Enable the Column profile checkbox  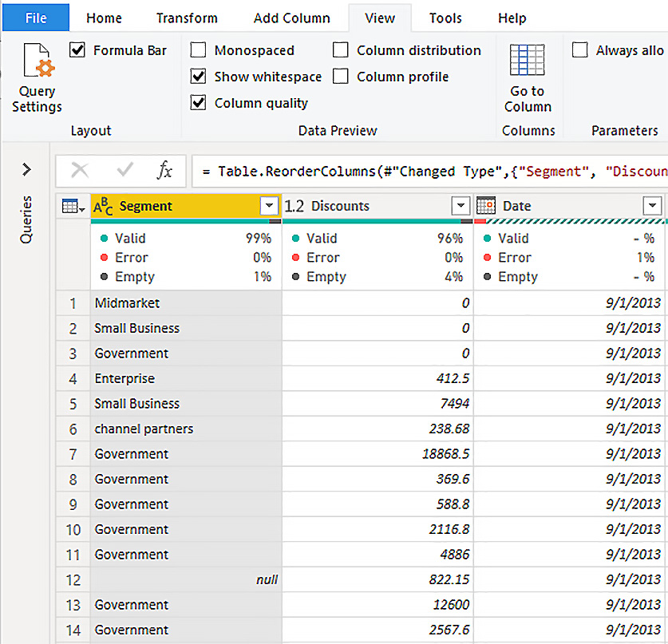pyautogui.click(x=341, y=77)
